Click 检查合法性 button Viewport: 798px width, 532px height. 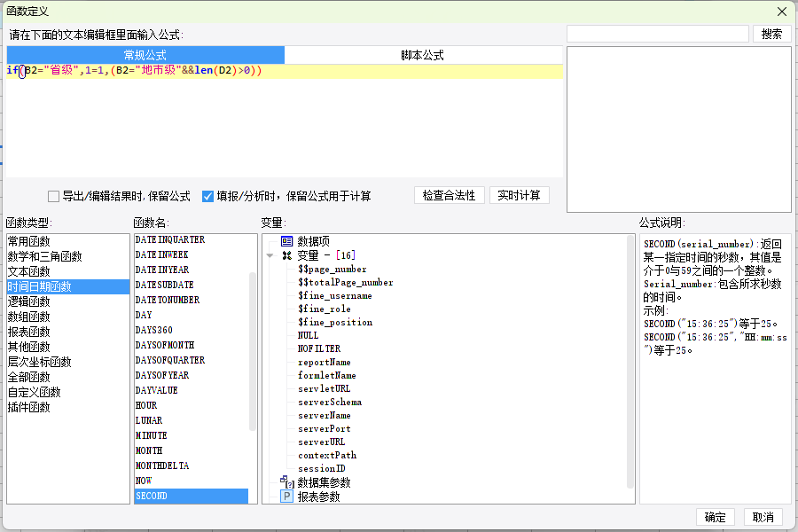449,195
